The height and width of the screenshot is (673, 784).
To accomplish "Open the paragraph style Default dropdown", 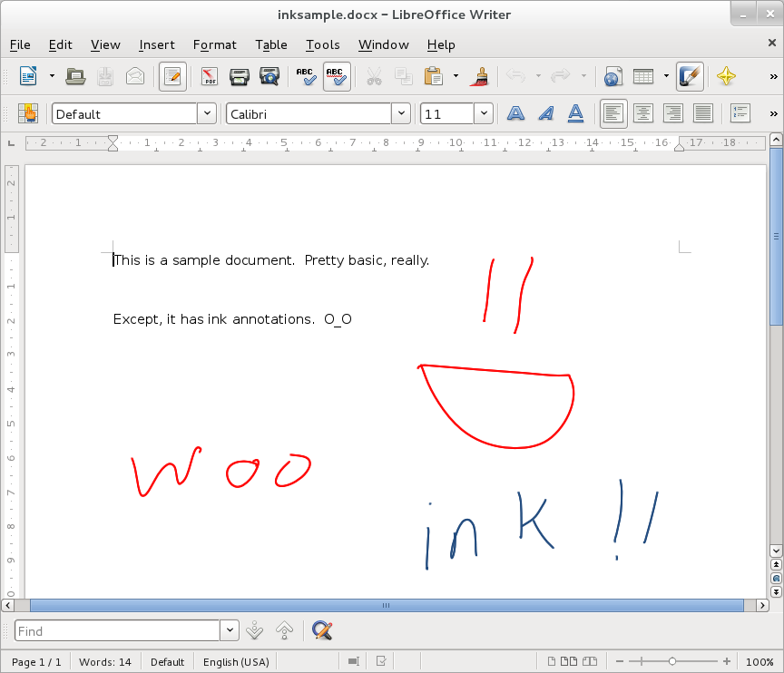I will point(207,112).
